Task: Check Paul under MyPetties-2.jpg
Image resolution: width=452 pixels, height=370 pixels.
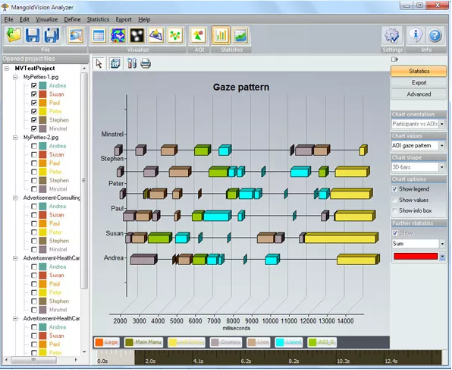Action: click(34, 163)
